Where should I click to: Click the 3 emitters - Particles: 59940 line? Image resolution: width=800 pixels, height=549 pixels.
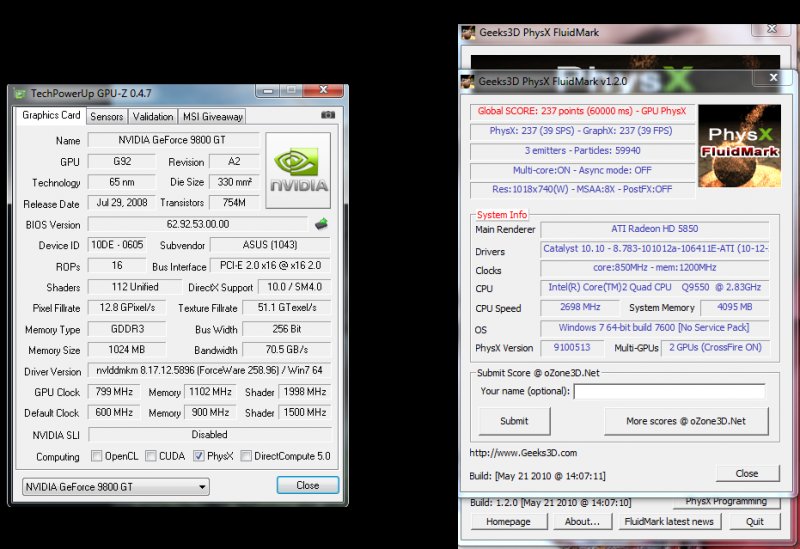[582, 151]
